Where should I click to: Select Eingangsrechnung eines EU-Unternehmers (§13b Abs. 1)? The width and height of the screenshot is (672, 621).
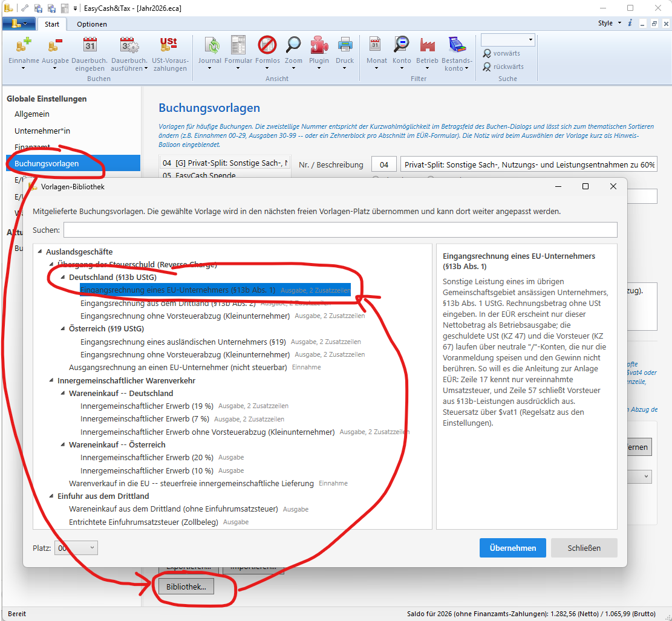215,290
